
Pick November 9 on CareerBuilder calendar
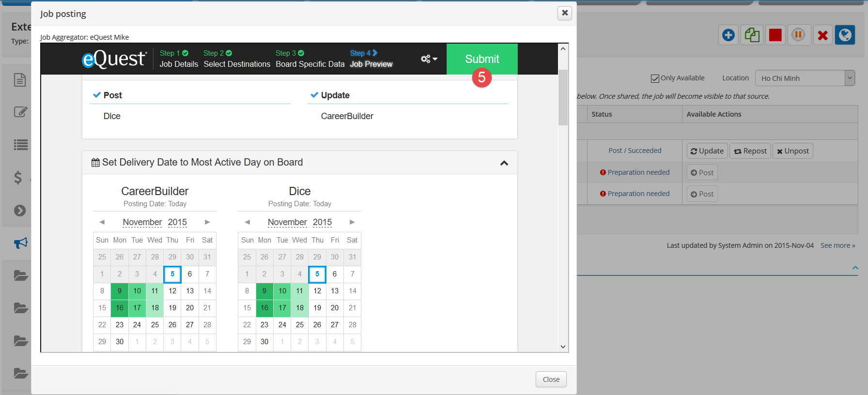120,291
